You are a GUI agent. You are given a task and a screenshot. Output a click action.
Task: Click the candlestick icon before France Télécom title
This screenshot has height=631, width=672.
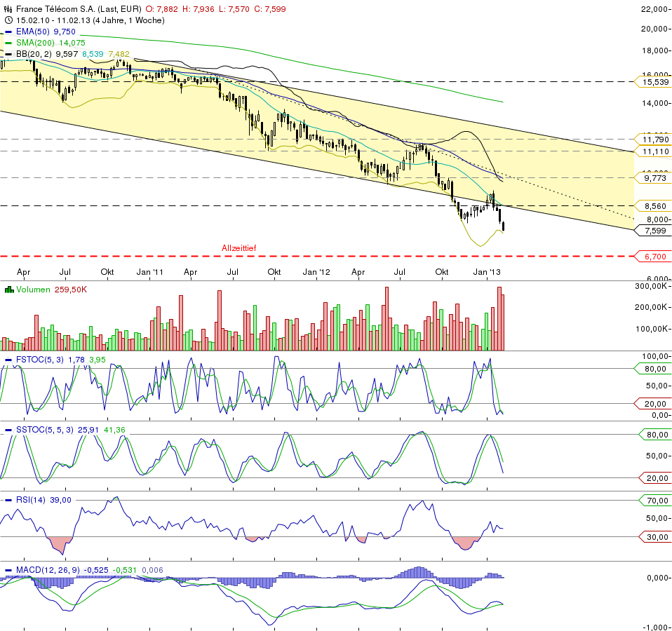click(x=8, y=8)
